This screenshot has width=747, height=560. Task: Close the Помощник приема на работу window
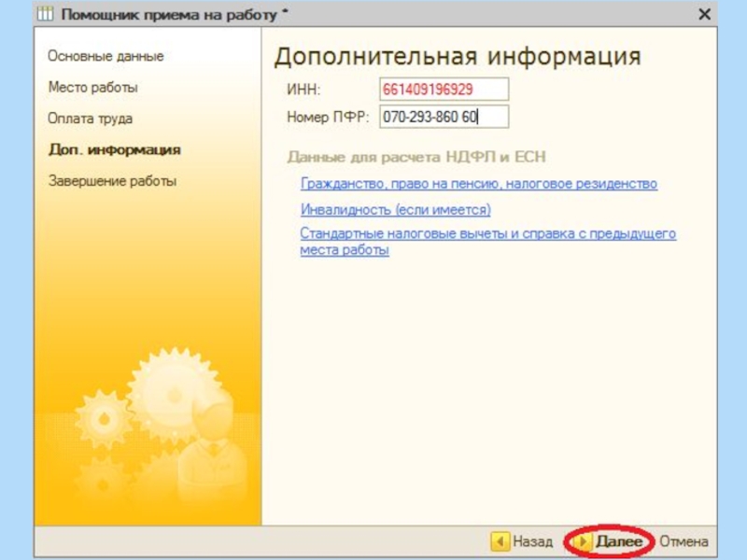(704, 14)
